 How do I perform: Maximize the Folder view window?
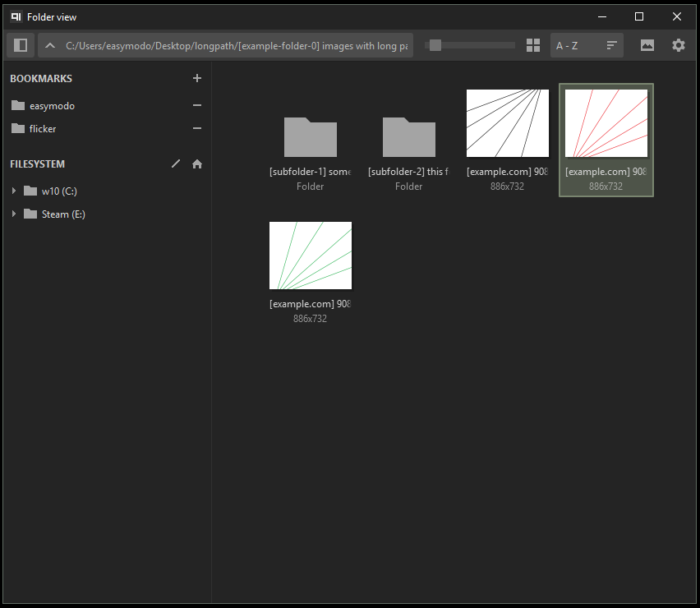639,16
